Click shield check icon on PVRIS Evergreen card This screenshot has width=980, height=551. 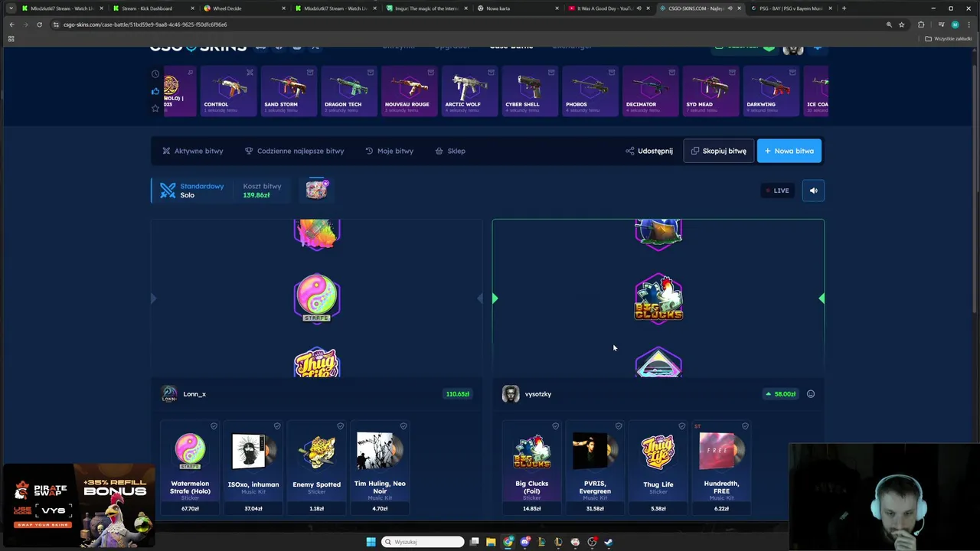click(619, 426)
